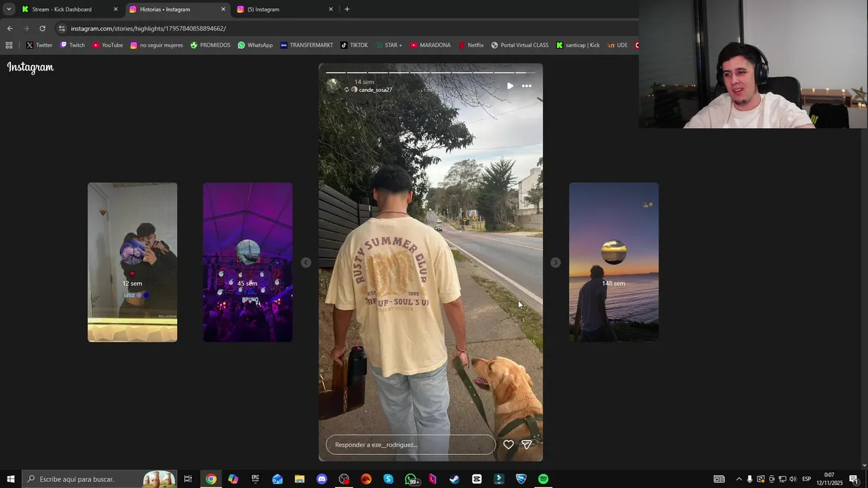The height and width of the screenshot is (488, 868).
Task: Like the story with the heart icon
Action: tap(509, 445)
